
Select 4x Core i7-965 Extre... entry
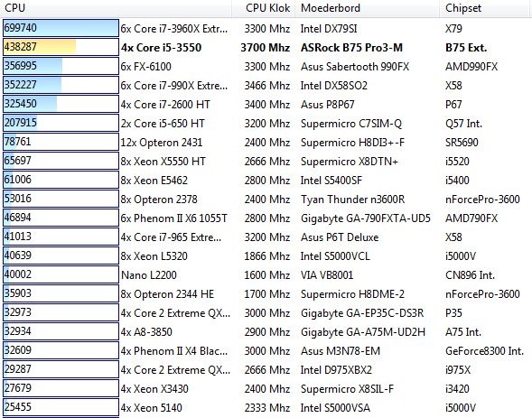tap(171, 237)
